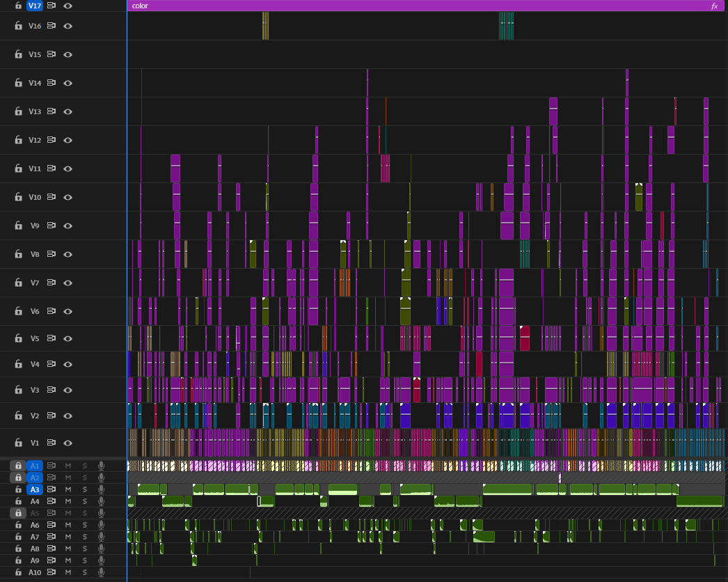Enable voice-over record on A9
This screenshot has height=582, width=728.
(101, 560)
